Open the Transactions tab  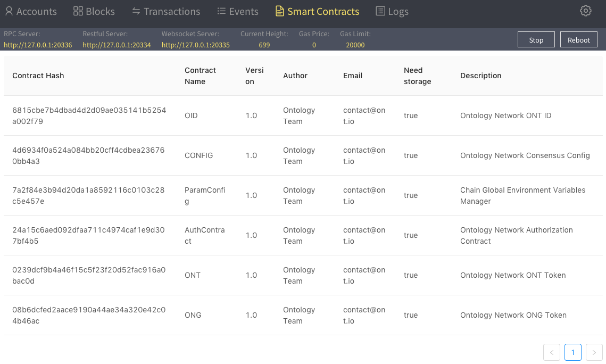point(166,11)
